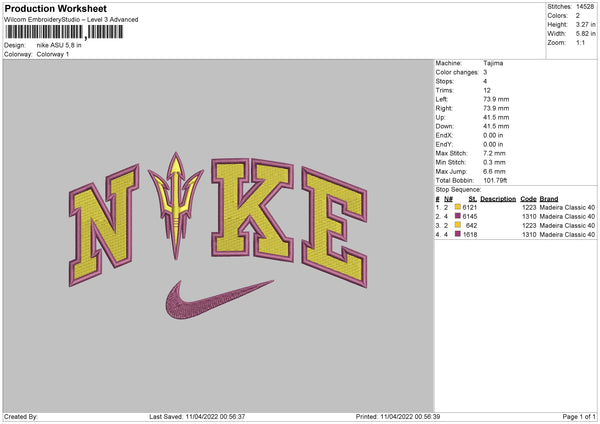
Task: Click the "Stop Sequence:" label
Action: click(458, 189)
